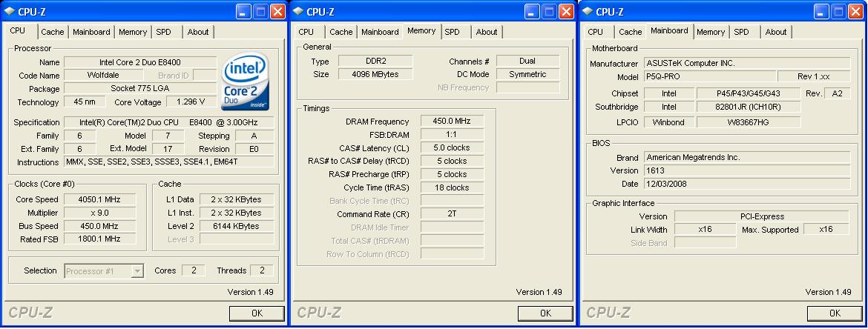Click Instructions field listing MMX, SSE

coord(169,162)
